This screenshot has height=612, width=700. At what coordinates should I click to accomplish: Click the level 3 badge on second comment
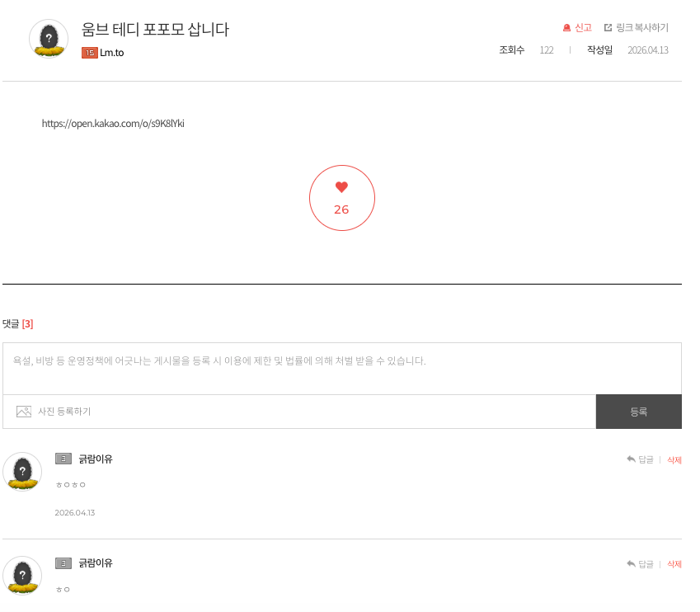[x=63, y=563]
